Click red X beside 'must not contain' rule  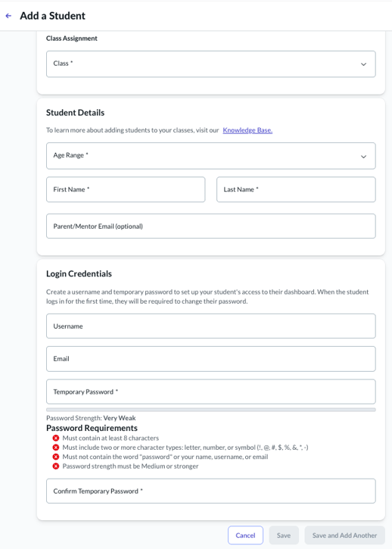point(56,457)
